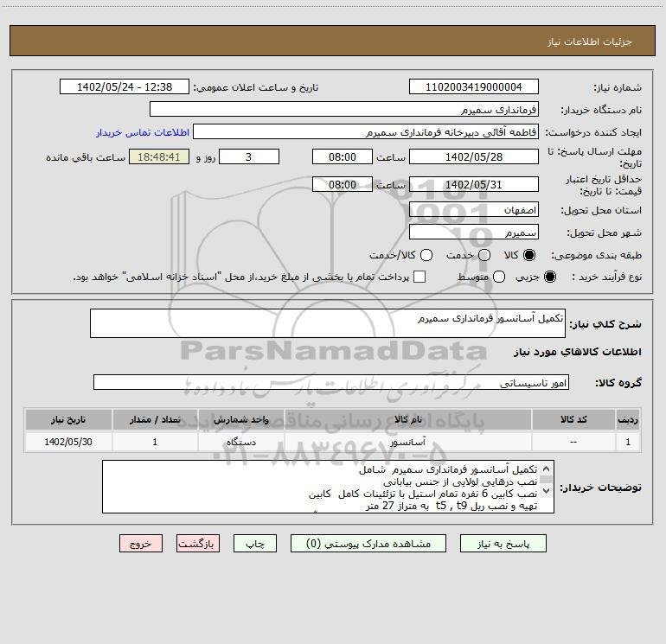Click the شهر محل تحویل field سمیرم

pos(474,233)
